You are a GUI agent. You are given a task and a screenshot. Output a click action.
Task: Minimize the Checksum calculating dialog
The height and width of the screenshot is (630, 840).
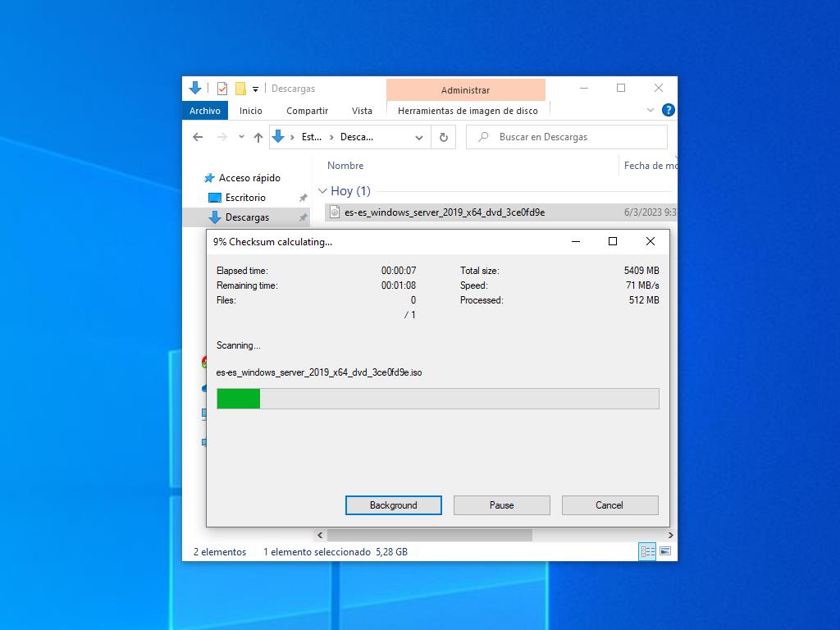(576, 242)
